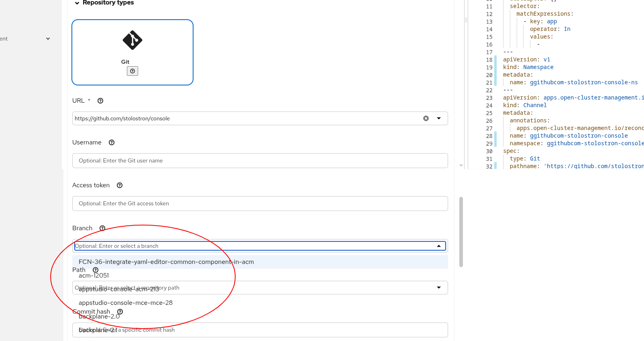Click the 'spec:' line in YAML
The height and width of the screenshot is (341, 644).
coord(511,151)
